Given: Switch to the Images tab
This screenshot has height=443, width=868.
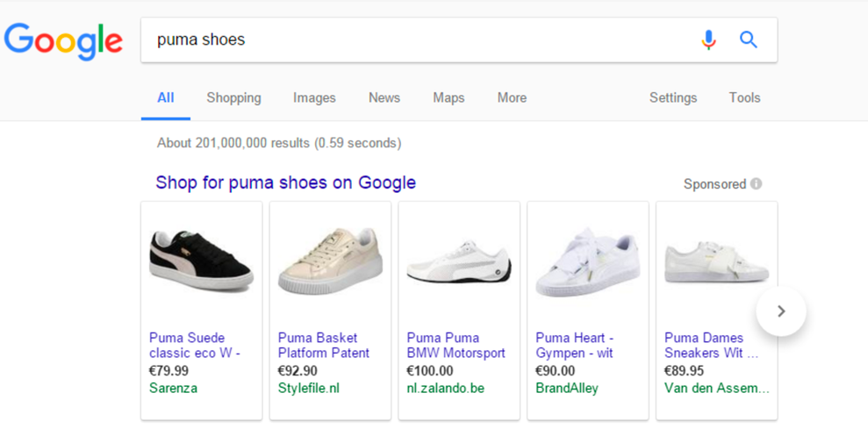Looking at the screenshot, I should 314,98.
